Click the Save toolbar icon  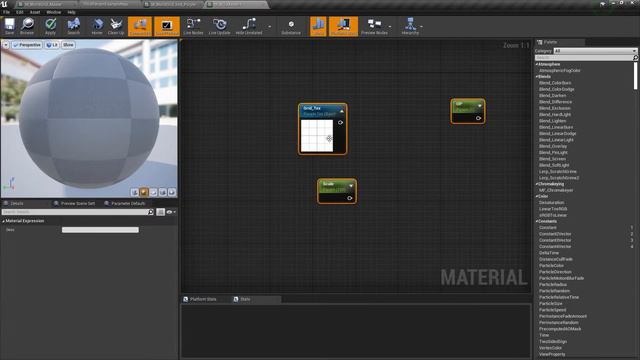(9, 26)
